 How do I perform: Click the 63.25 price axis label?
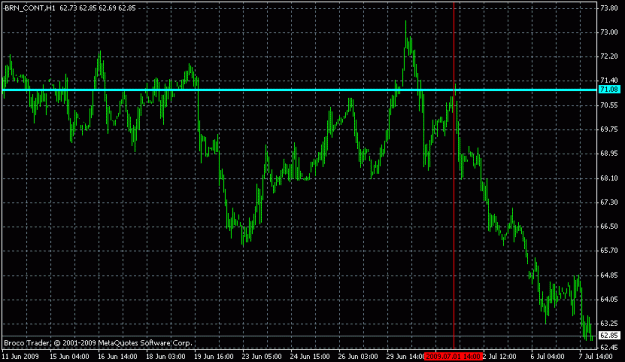[609, 323]
